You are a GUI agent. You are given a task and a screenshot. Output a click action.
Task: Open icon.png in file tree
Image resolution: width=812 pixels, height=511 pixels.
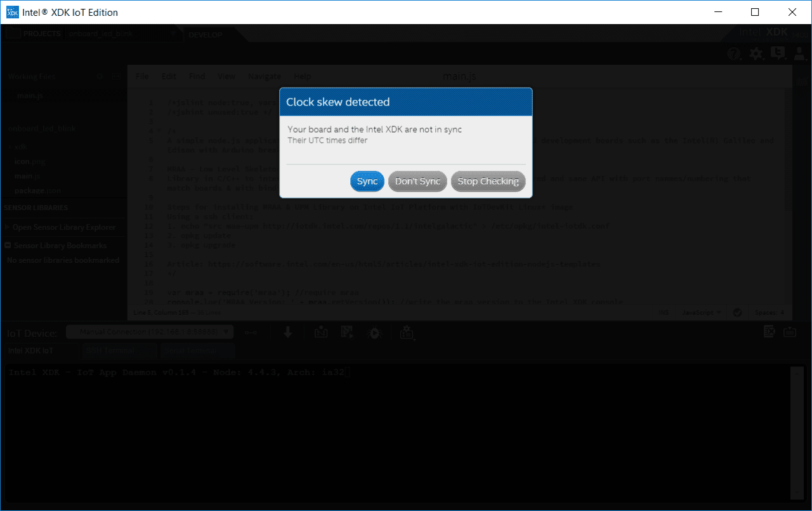(x=30, y=161)
